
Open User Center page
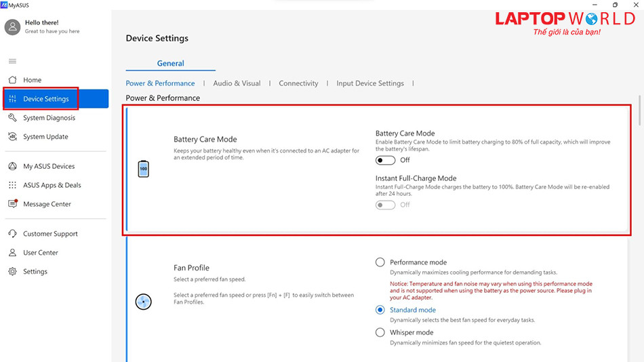coord(41,253)
